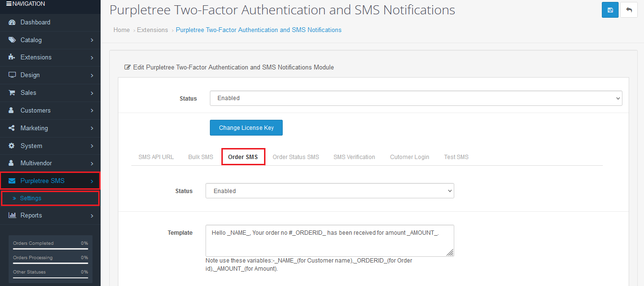Open the Order SMS Status dropdown
This screenshot has height=286, width=644.
(x=330, y=191)
